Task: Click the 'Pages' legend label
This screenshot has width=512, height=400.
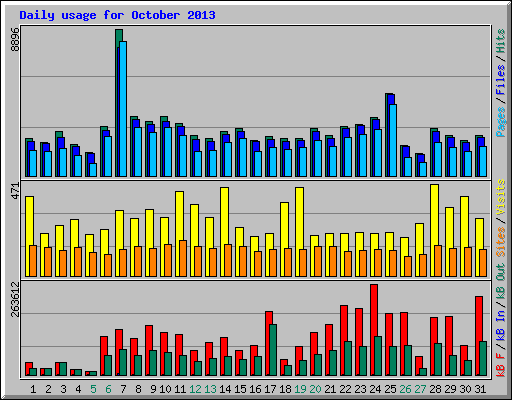Action: pyautogui.click(x=501, y=122)
